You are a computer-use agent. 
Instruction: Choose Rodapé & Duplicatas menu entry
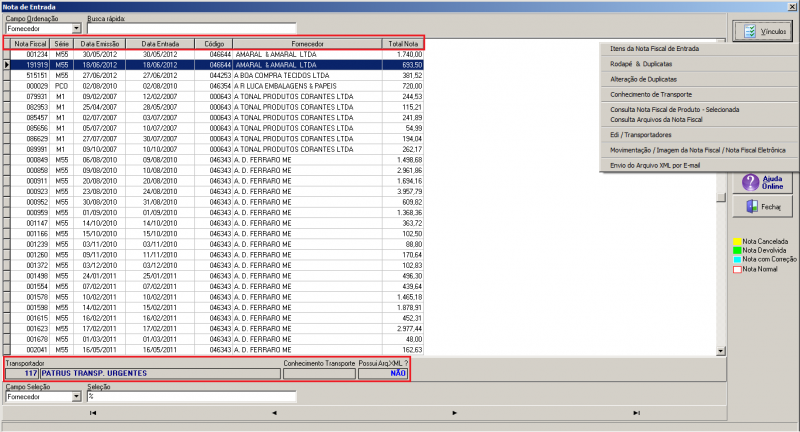[x=641, y=64]
